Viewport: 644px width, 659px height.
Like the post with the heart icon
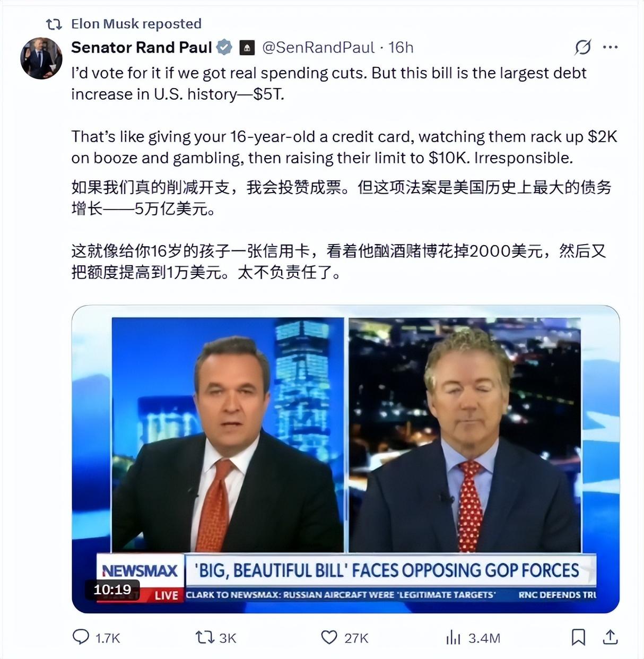[329, 637]
